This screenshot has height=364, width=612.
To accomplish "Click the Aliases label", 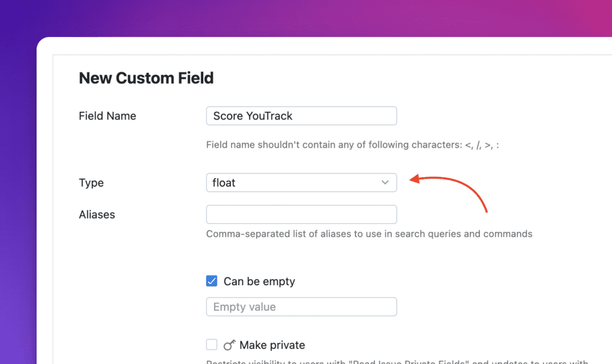I will point(97,214).
